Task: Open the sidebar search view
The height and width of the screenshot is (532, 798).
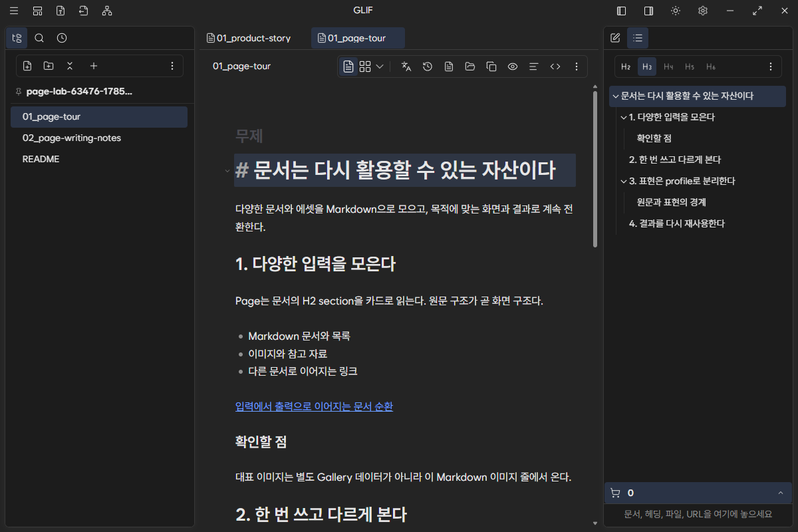Action: click(x=39, y=38)
